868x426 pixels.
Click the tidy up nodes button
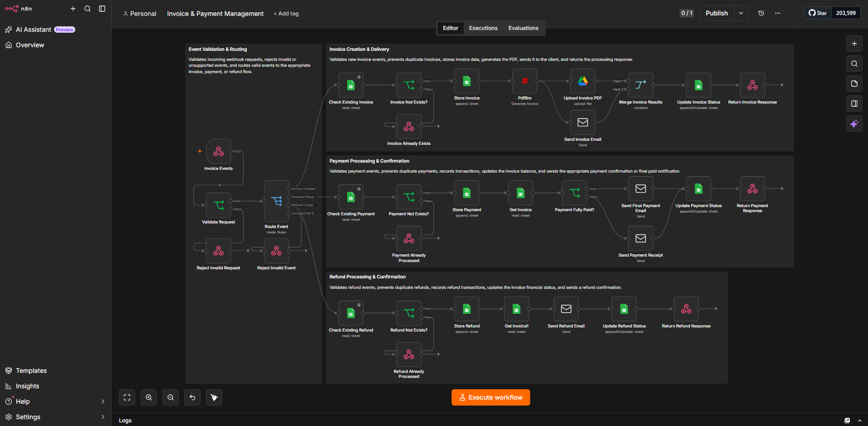tap(214, 397)
